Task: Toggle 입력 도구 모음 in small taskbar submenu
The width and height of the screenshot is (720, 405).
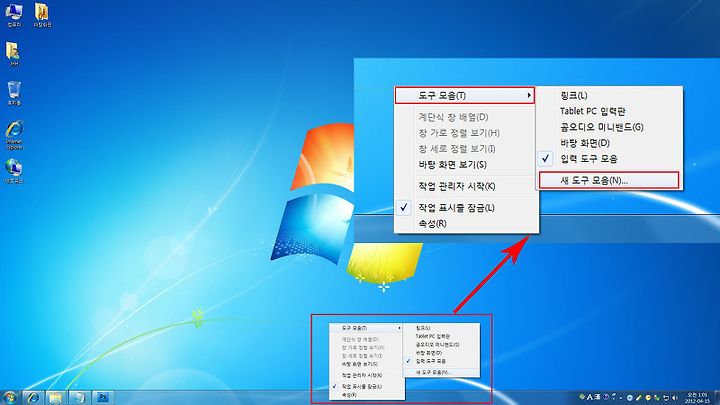Action: 441,361
